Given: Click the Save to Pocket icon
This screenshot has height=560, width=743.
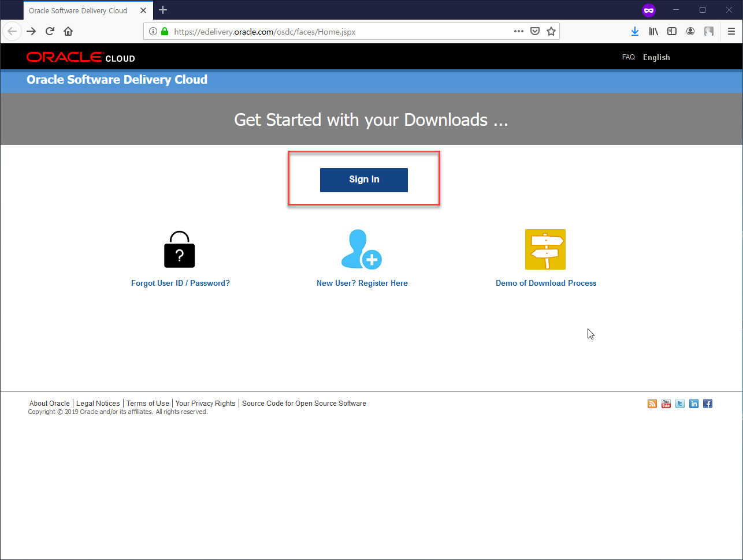Looking at the screenshot, I should [535, 31].
